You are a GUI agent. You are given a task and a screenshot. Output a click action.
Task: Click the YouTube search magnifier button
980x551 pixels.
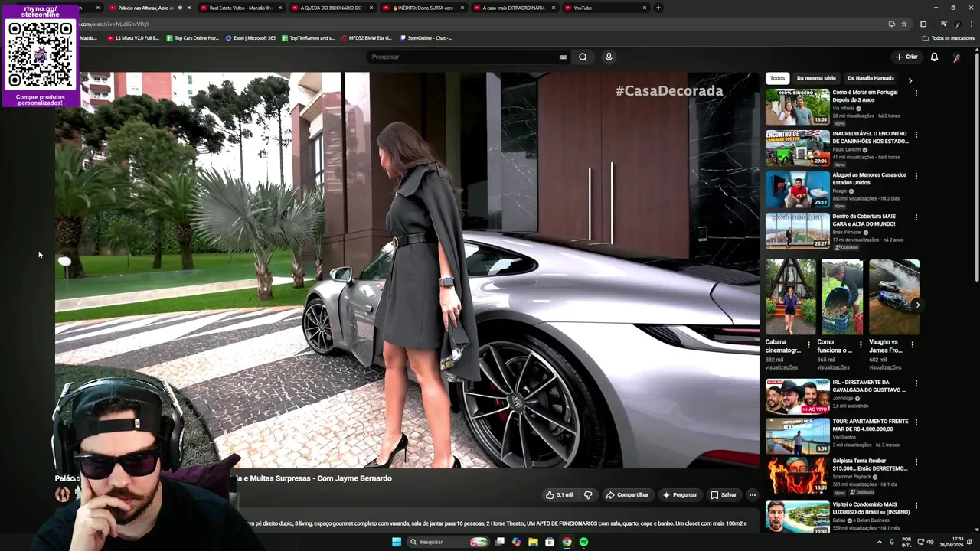pos(583,57)
